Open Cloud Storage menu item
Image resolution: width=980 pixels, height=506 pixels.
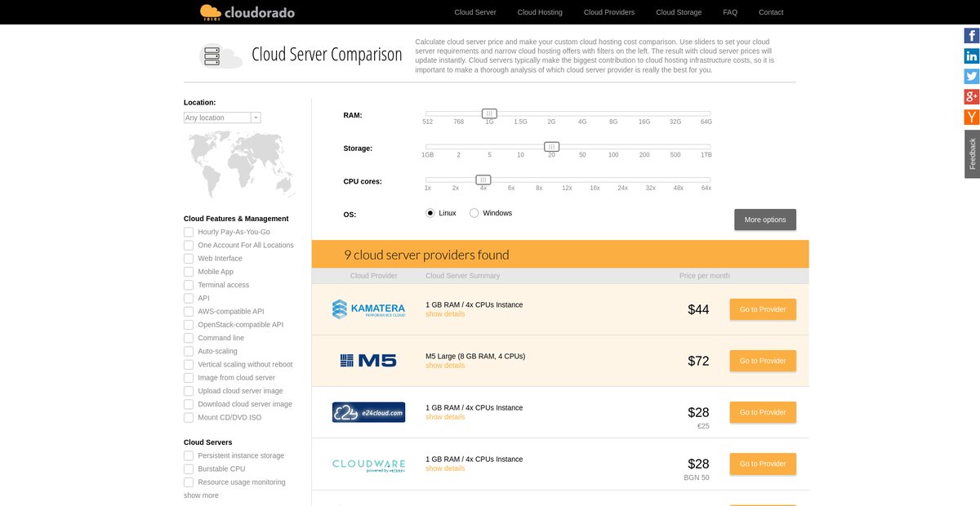[x=679, y=12]
